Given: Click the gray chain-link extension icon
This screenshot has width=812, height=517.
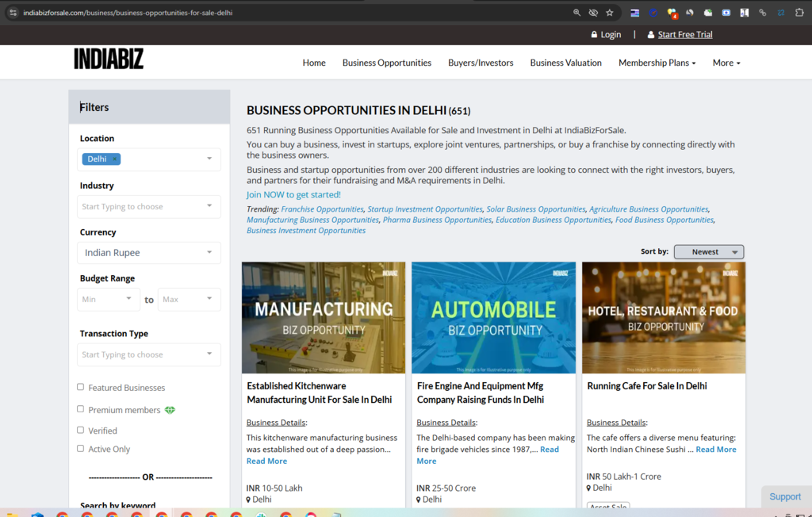Looking at the screenshot, I should (x=762, y=13).
